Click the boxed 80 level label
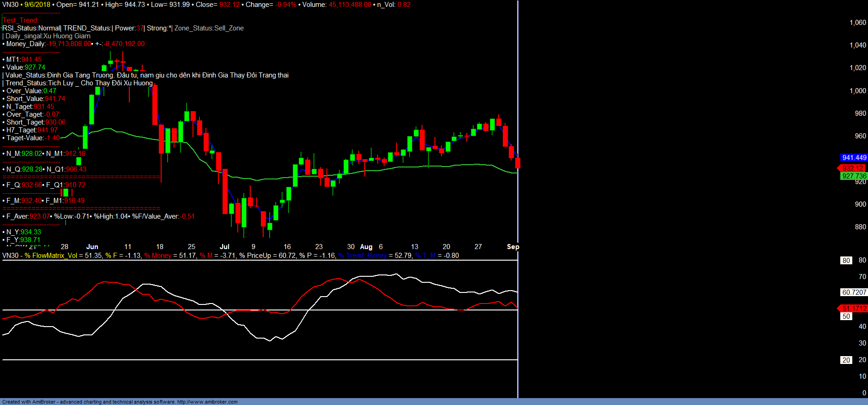The height and width of the screenshot is (405, 868). pyautogui.click(x=846, y=261)
